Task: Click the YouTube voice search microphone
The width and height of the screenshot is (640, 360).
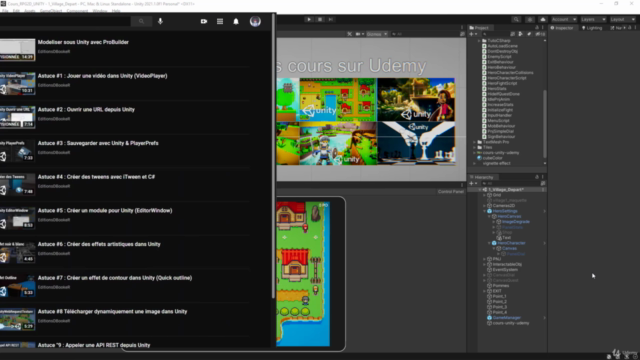Action: (x=160, y=21)
